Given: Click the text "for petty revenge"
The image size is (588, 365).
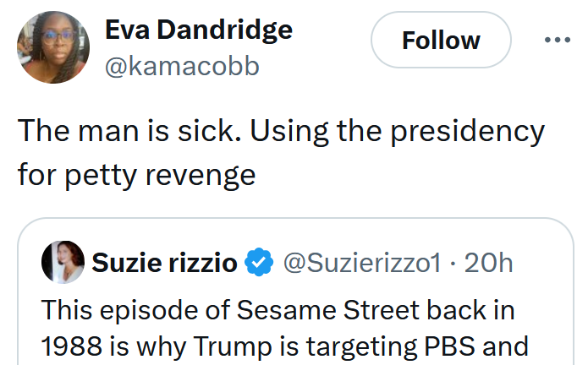Looking at the screenshot, I should [136, 173].
